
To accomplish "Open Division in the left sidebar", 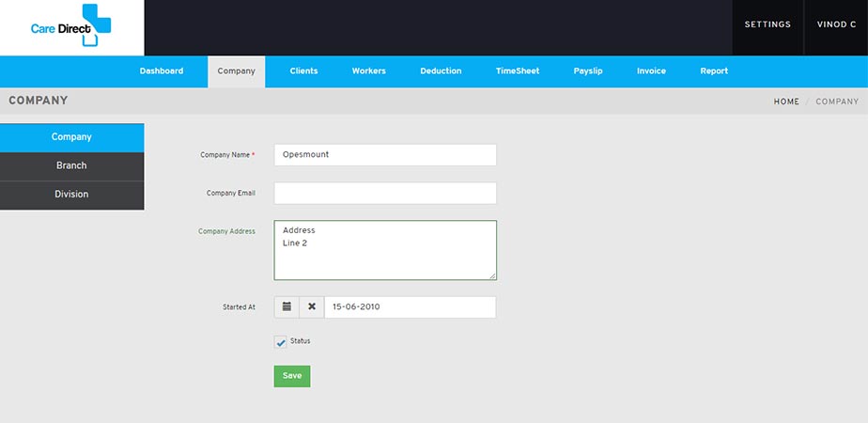I will tap(72, 195).
